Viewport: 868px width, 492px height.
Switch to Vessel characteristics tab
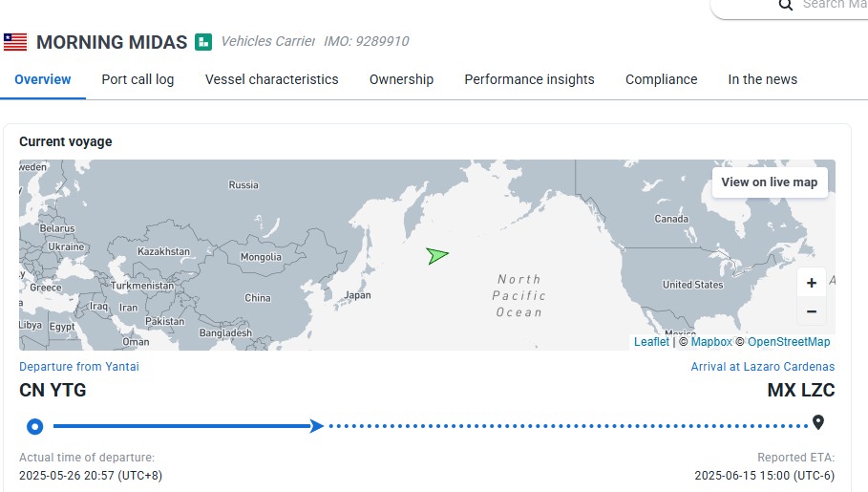(271, 80)
